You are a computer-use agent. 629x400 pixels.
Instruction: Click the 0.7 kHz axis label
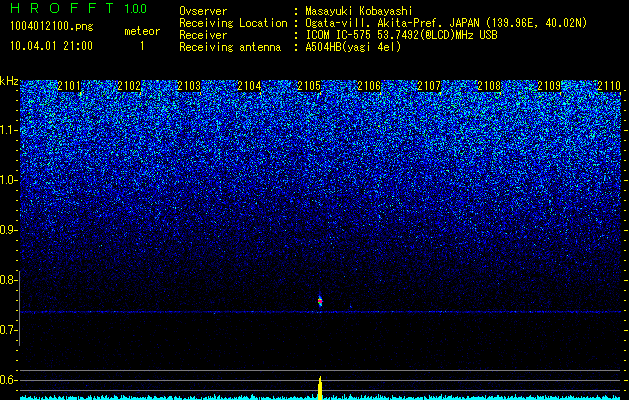point(8,330)
